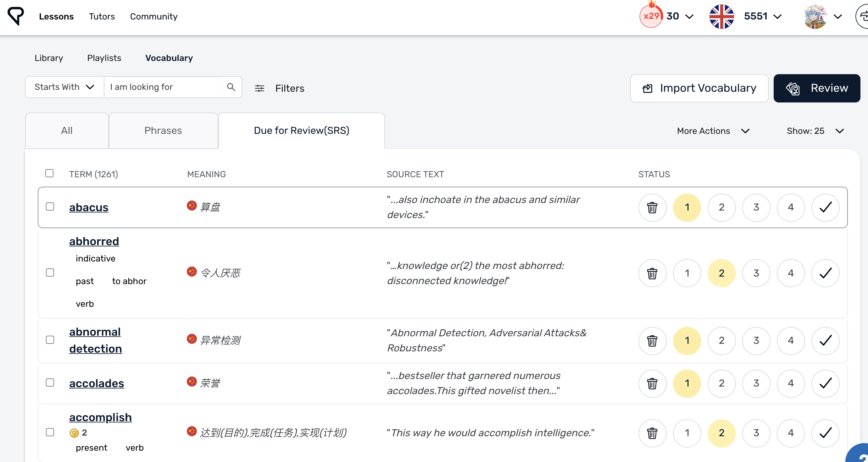Switch to the Phrases tab
This screenshot has width=868, height=462.
163,131
